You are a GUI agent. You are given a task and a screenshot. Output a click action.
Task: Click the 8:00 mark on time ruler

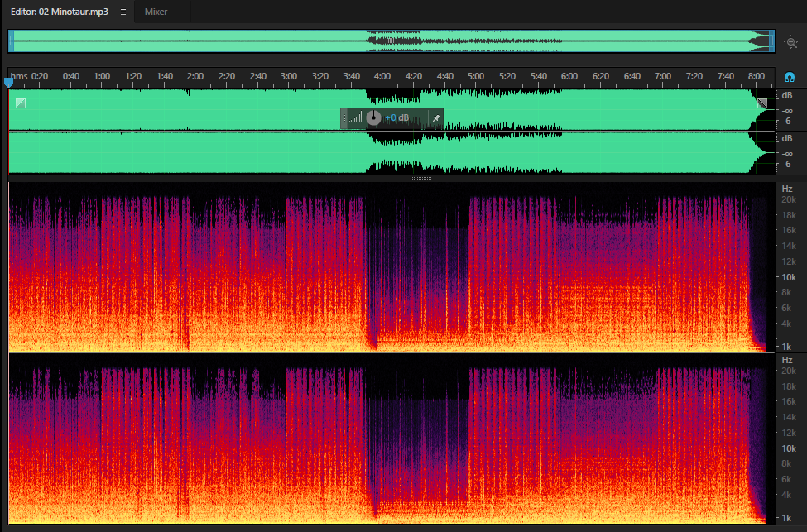[756, 76]
